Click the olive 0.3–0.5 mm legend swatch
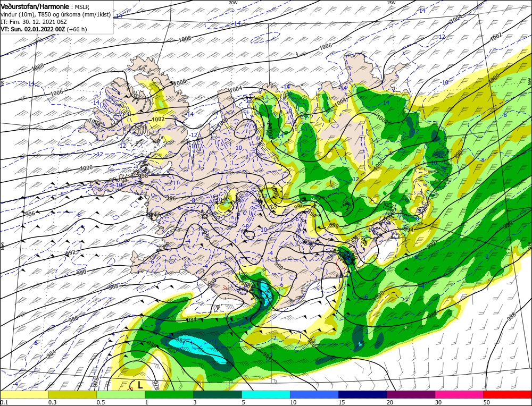The width and height of the screenshot is (532, 406). click(72, 394)
